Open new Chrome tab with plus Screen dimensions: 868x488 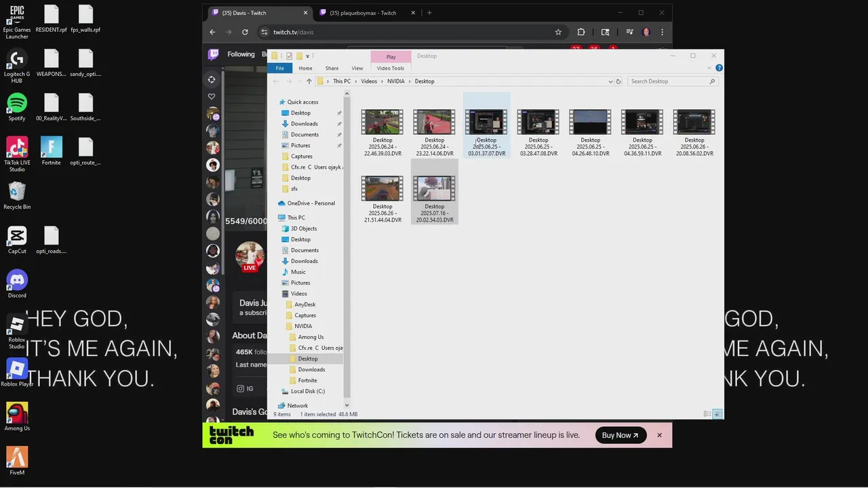[429, 13]
